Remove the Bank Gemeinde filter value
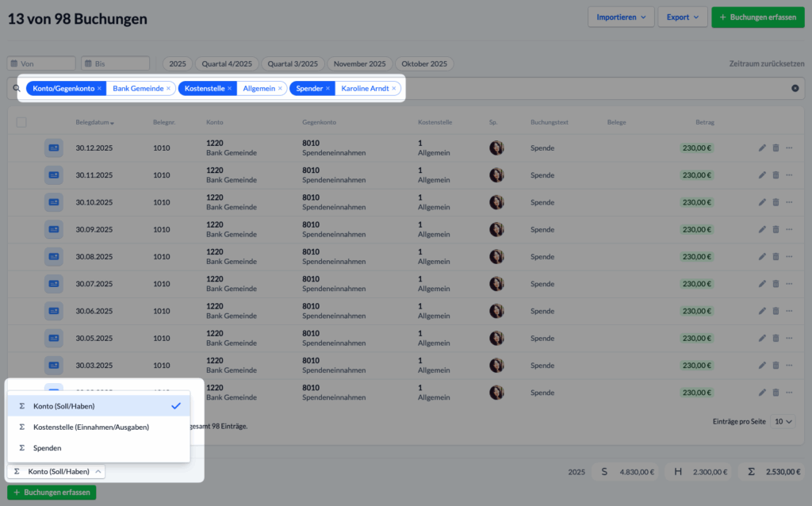 [x=168, y=89]
